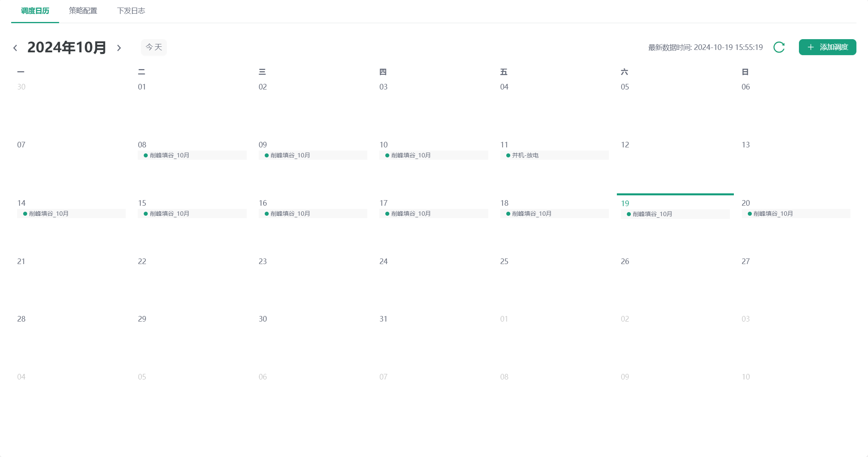The width and height of the screenshot is (868, 457).
Task: Click the 2024年10月 month title
Action: tap(67, 48)
